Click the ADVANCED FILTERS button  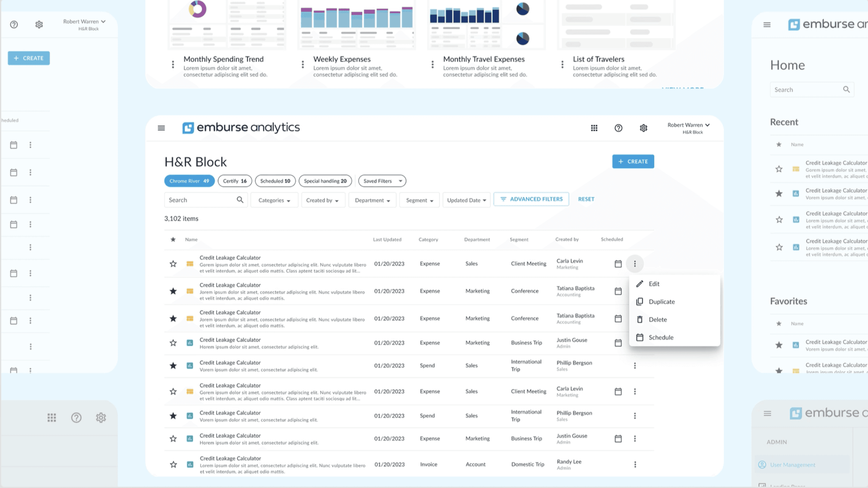click(531, 199)
